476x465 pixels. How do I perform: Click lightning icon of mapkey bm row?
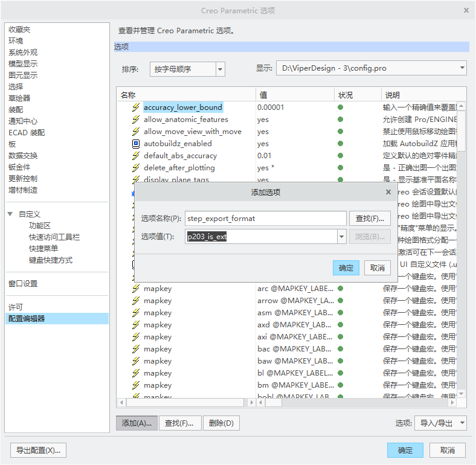[x=136, y=385]
